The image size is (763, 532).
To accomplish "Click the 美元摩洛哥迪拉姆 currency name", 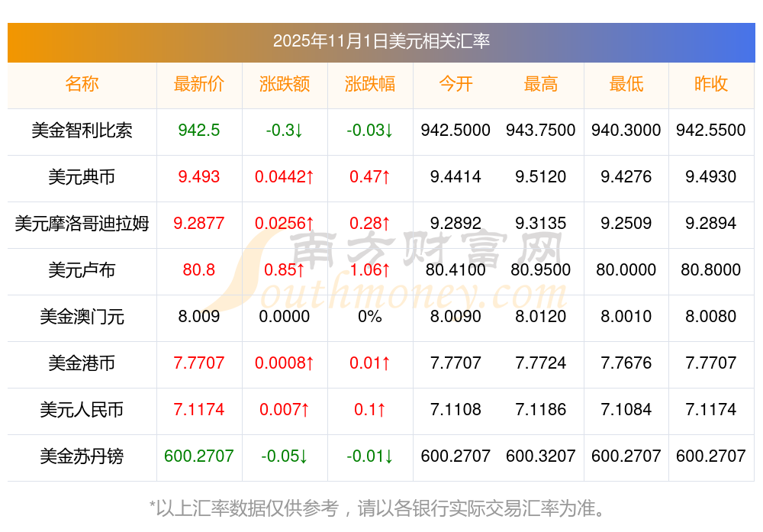I will 82,224.
